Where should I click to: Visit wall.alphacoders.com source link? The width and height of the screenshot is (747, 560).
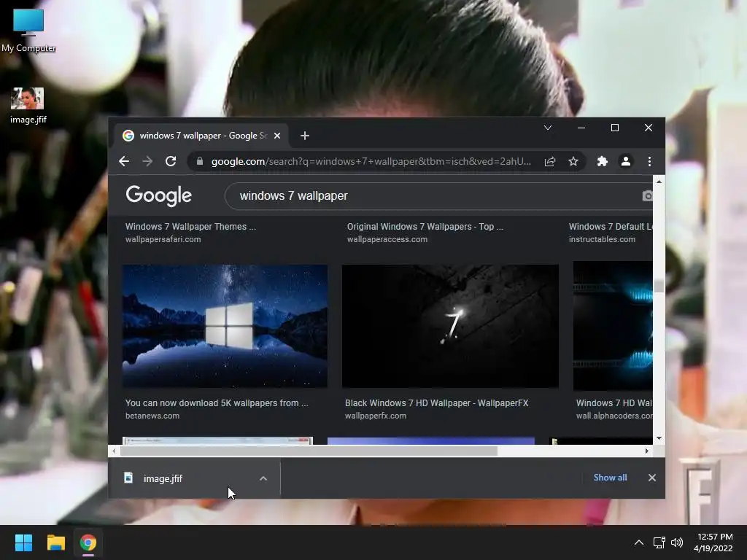pyautogui.click(x=614, y=416)
